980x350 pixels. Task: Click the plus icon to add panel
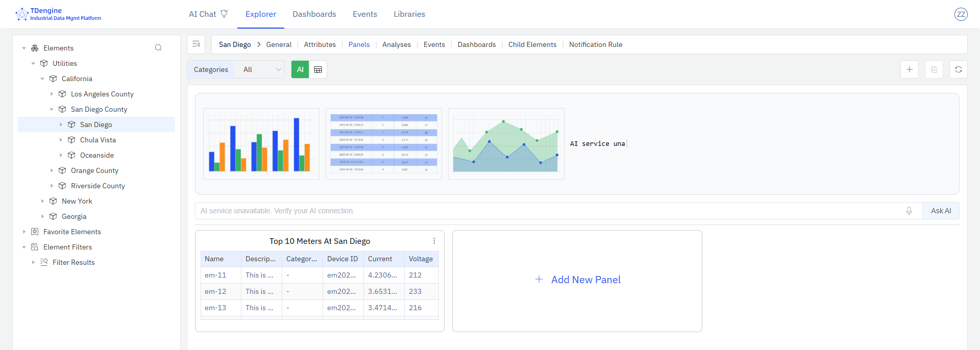pos(909,69)
